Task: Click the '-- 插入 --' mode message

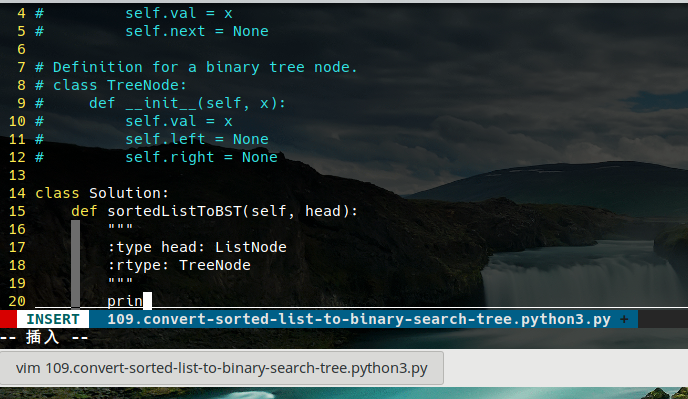Action: tap(44, 337)
